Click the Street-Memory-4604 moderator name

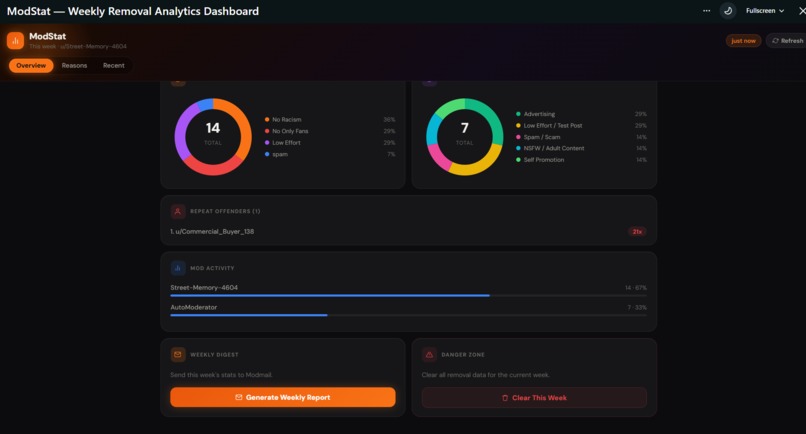pos(204,287)
